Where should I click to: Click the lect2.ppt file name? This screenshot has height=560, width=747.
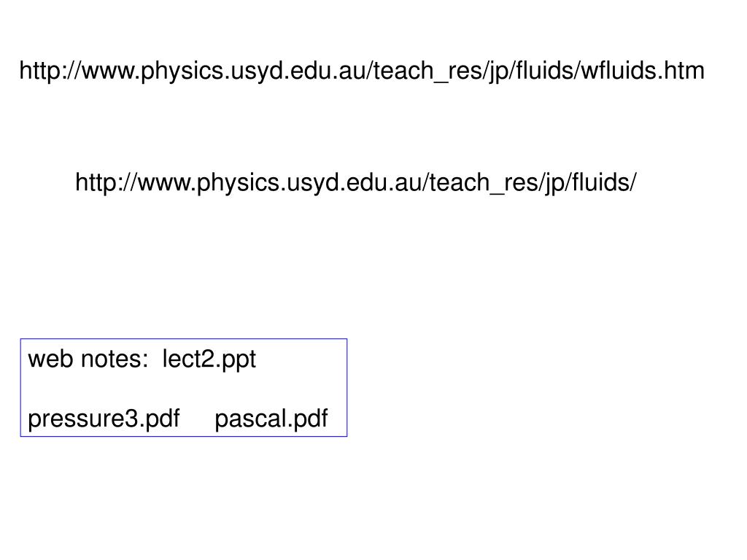click(x=209, y=359)
